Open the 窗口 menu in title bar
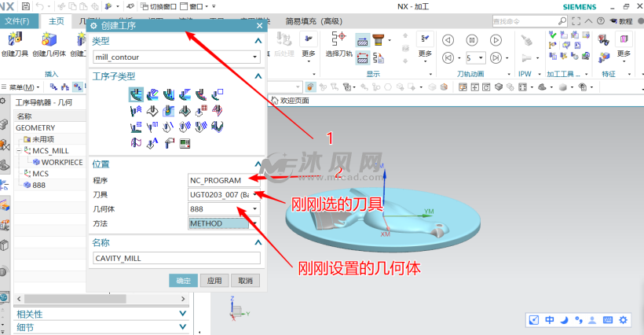Image resolution: width=644 pixels, height=335 pixels. 195,6
